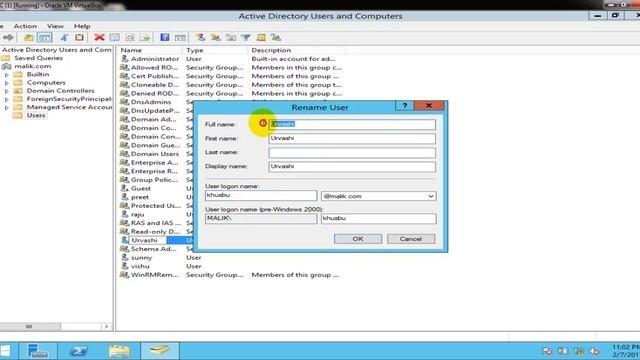
Task: Click the First name input field
Action: (352, 138)
